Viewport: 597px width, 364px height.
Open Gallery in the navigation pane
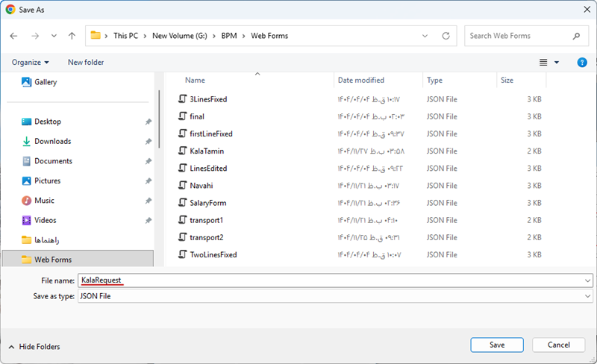point(45,82)
